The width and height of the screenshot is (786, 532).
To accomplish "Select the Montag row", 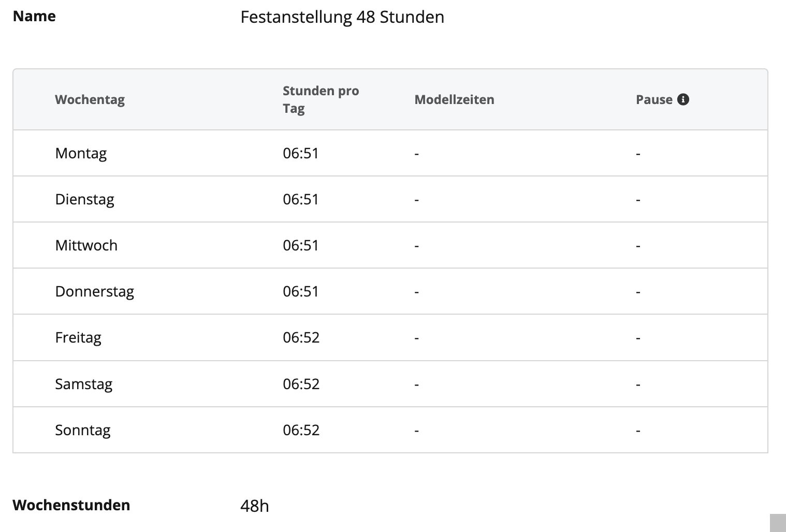I will [x=390, y=153].
